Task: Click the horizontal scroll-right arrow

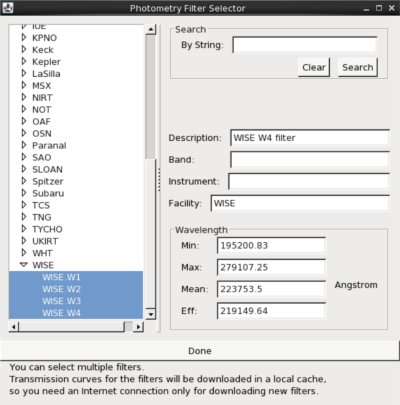Action: (138, 327)
